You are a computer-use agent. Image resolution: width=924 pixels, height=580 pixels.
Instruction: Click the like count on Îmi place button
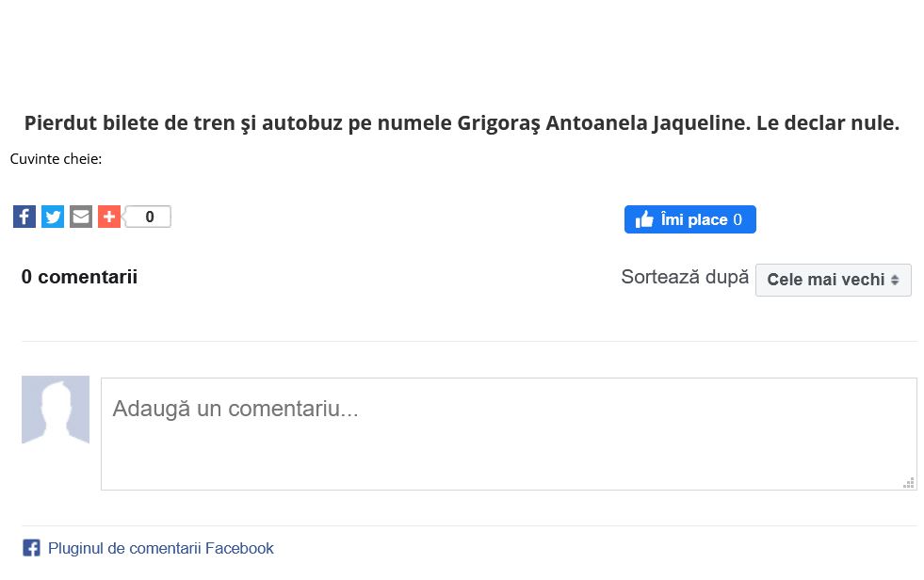click(x=738, y=219)
